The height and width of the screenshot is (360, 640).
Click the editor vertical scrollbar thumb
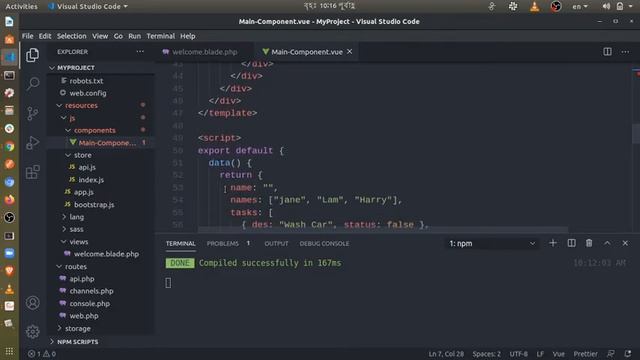(636, 133)
